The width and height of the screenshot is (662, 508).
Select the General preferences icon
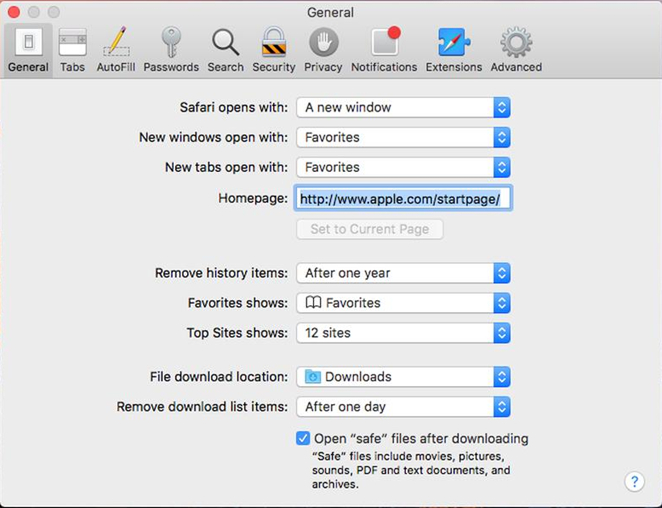28,50
